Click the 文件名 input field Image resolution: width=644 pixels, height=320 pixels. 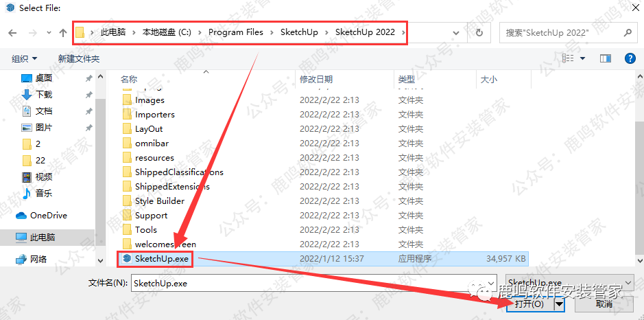point(314,284)
